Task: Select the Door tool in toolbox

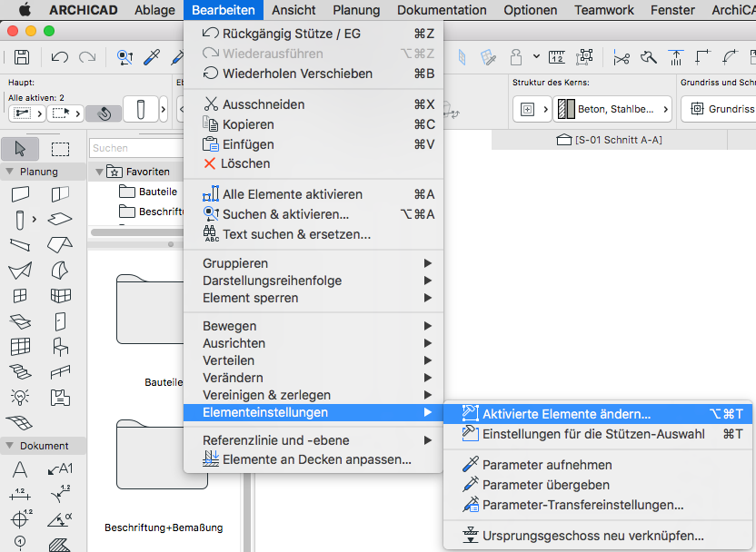Action: 60,321
